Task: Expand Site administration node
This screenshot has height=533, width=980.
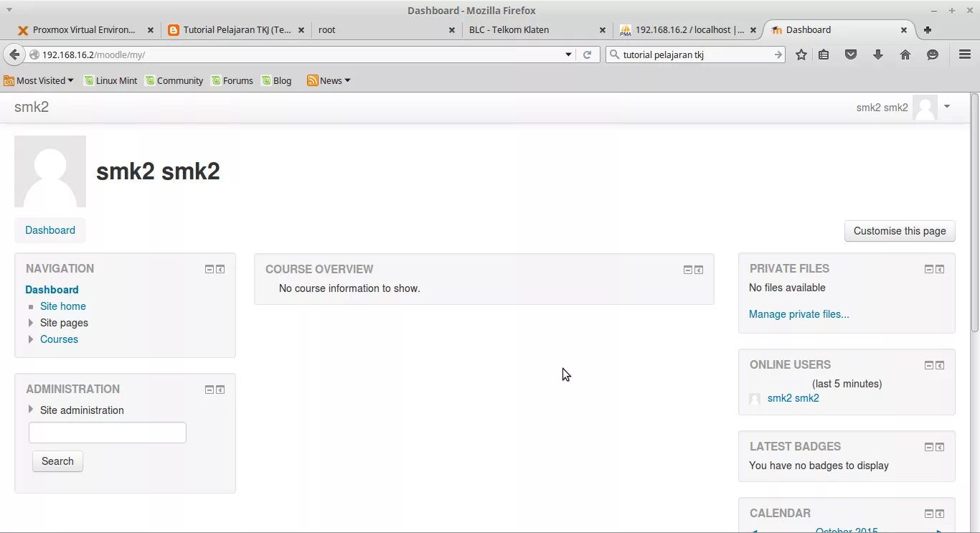Action: [x=31, y=410]
